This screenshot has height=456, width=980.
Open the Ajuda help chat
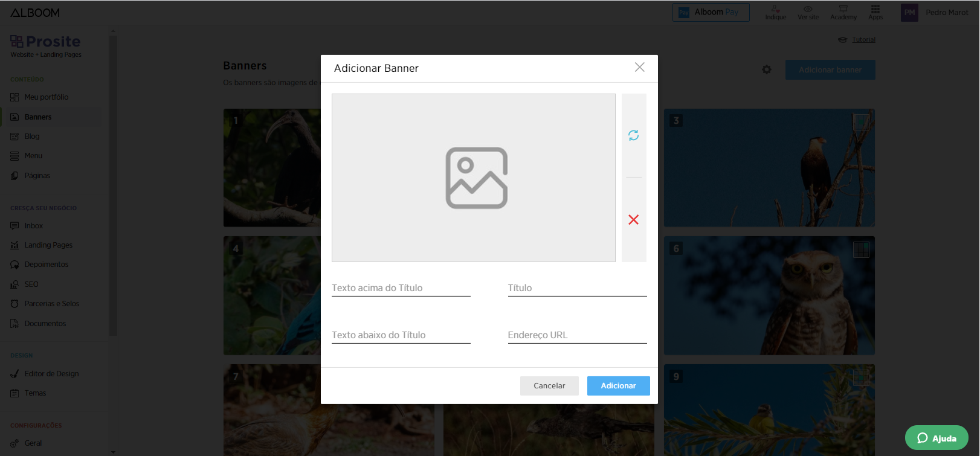click(936, 438)
